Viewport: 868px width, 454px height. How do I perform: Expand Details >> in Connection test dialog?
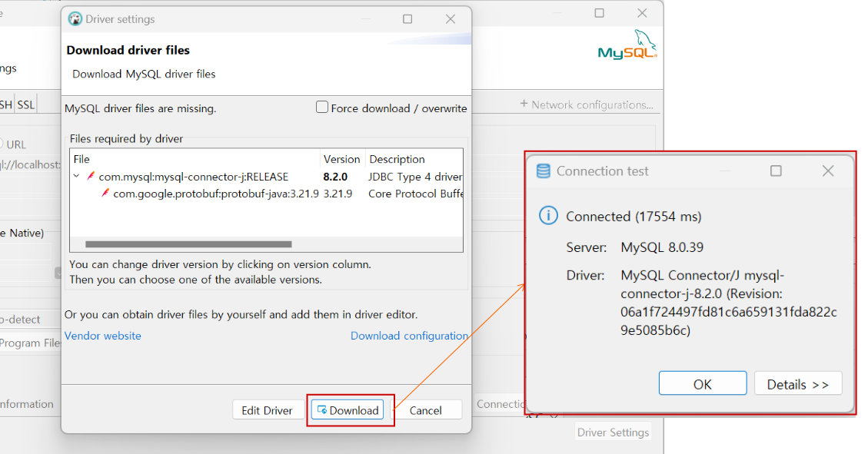coord(798,384)
